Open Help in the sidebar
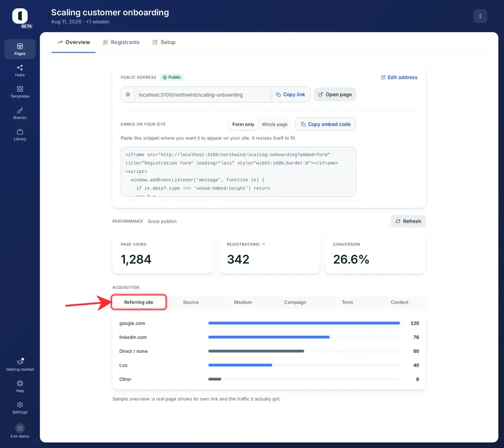This screenshot has height=448, width=504. [x=20, y=386]
